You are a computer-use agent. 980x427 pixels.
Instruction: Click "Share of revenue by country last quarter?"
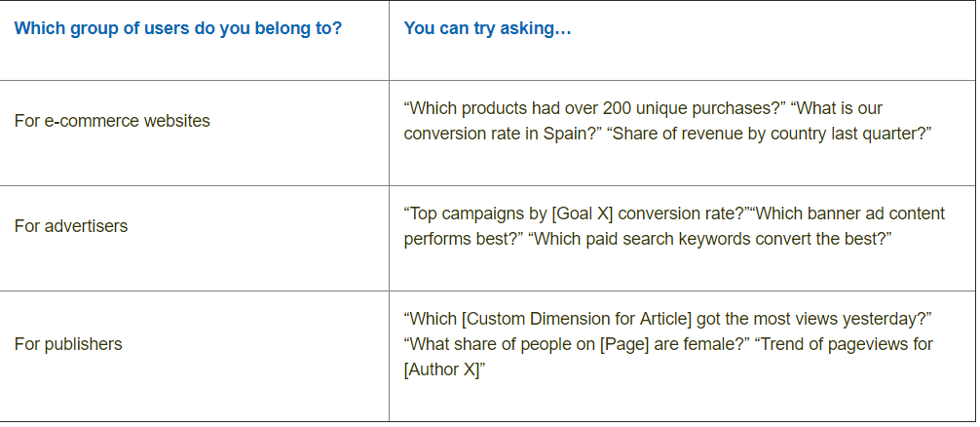pos(770,134)
